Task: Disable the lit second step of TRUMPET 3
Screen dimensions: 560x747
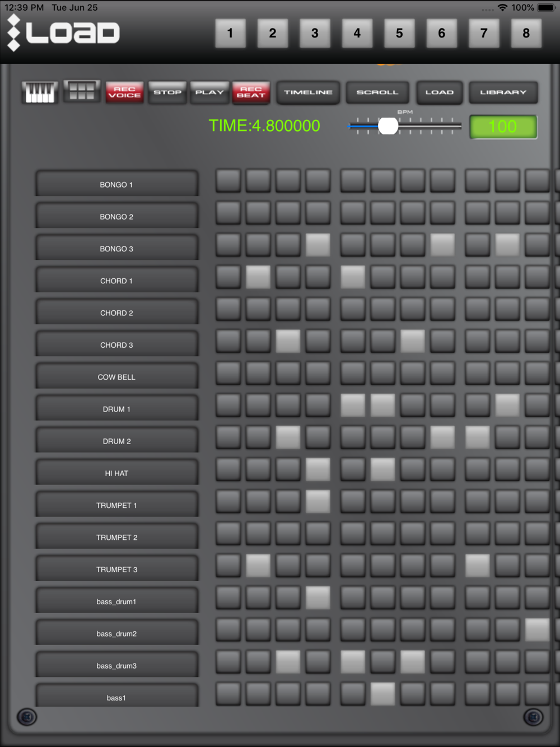Action: 258,566
